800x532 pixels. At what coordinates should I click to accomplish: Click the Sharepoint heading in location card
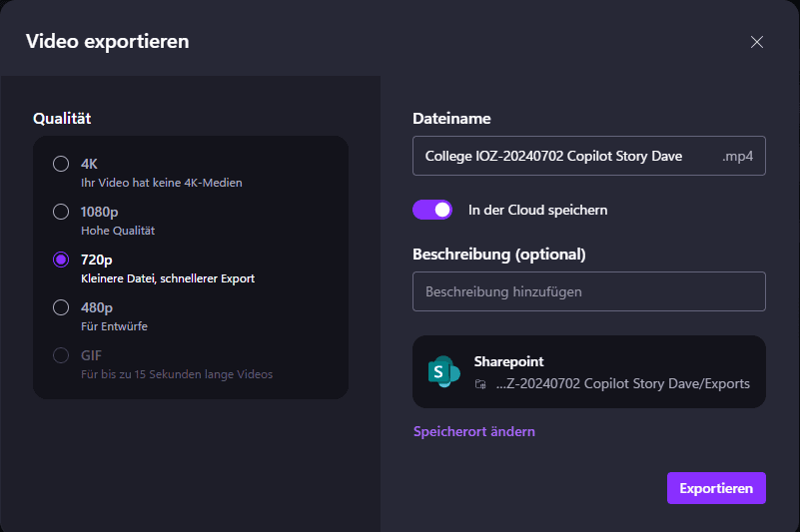[508, 362]
